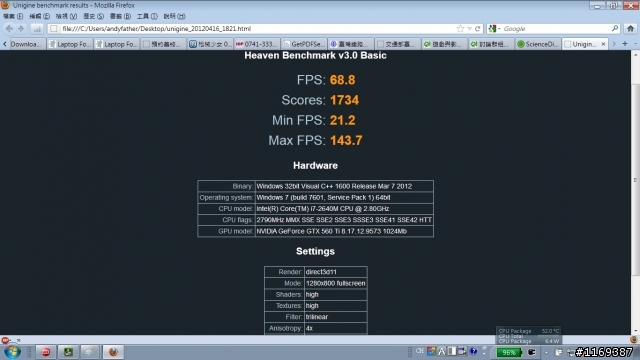Click the Anisotropy 4x value

tap(336, 328)
